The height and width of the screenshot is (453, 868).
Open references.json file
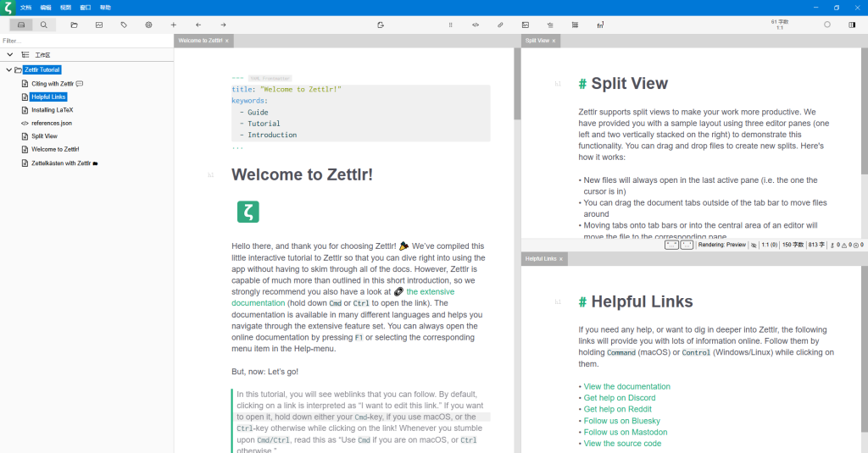point(52,124)
